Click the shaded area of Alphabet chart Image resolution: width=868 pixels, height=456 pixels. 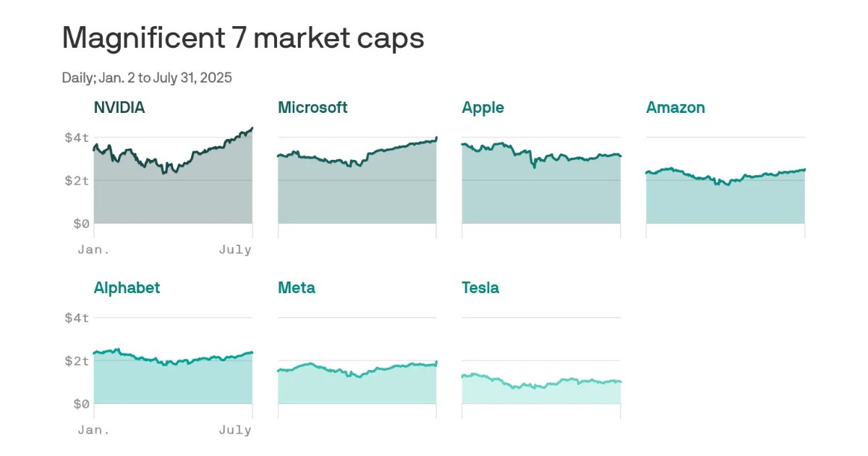click(173, 384)
